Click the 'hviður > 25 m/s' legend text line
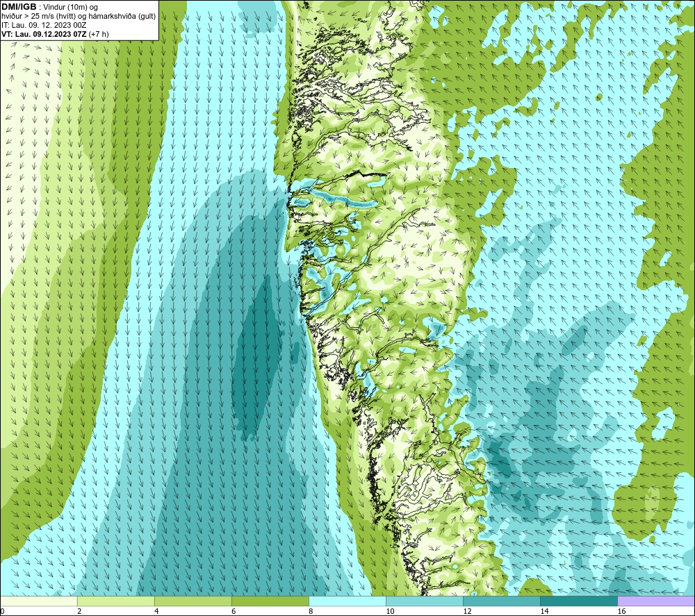Screen dimensions: 695x616 pos(79,17)
